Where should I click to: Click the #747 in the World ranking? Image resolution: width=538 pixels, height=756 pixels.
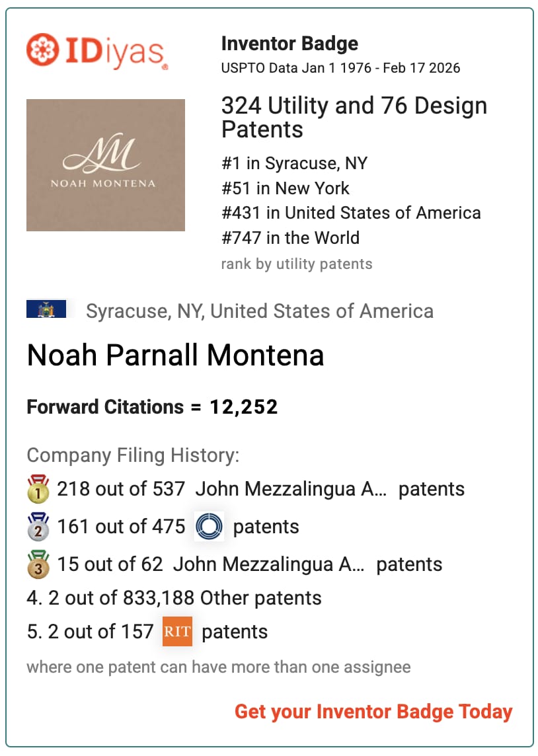(290, 238)
